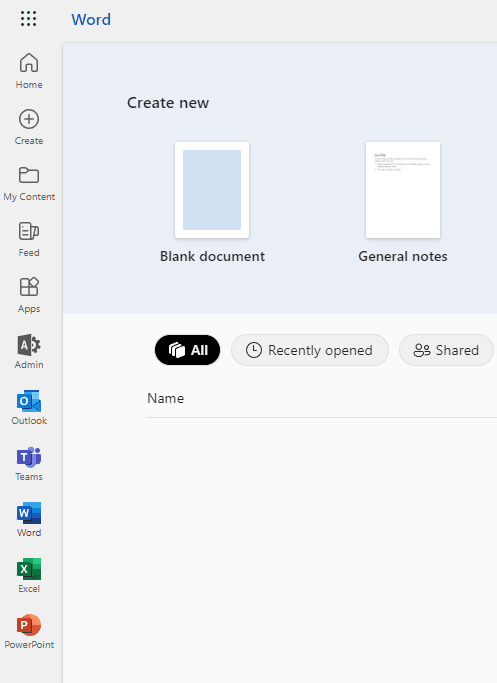Launch Word from the sidebar icon

click(x=29, y=520)
